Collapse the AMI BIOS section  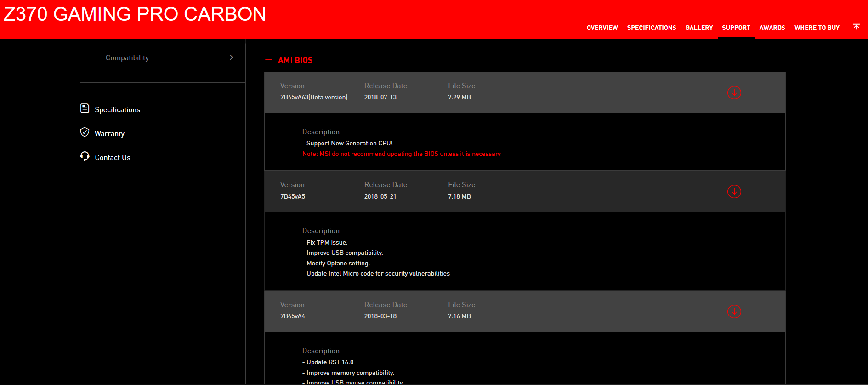point(269,60)
